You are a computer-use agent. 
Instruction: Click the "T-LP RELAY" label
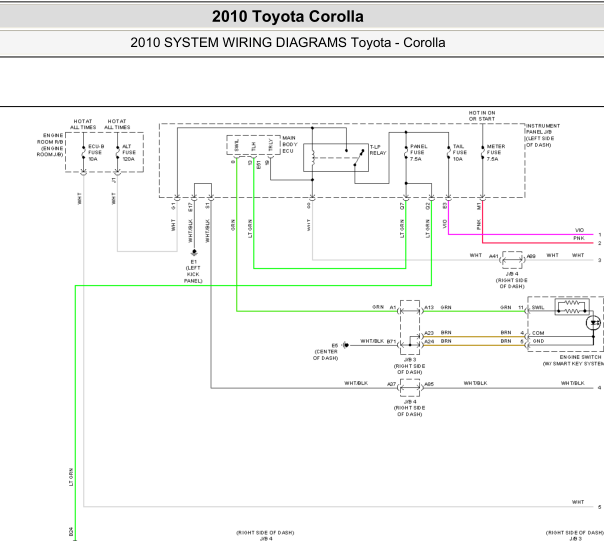tap(378, 150)
